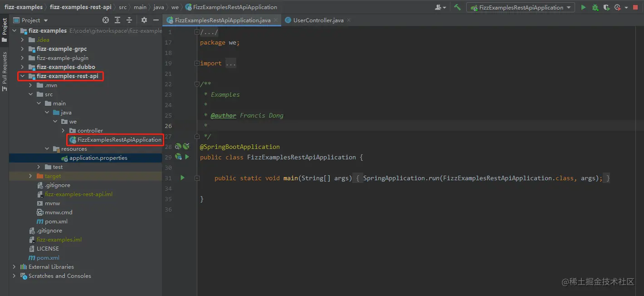Viewport: 644px width, 296px height.
Task: Click we in the breadcrumb path
Action: coord(175,7)
